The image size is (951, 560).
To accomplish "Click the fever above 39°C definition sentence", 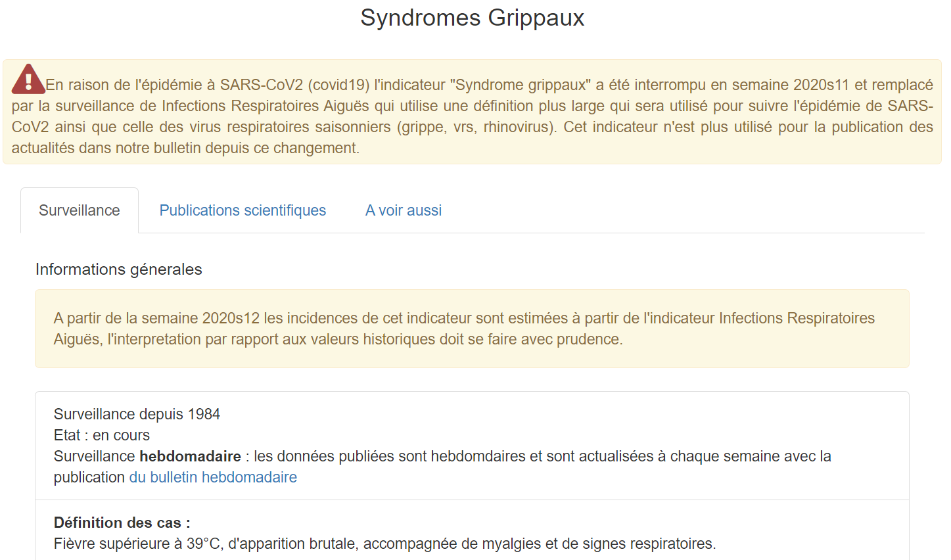I will 384,544.
